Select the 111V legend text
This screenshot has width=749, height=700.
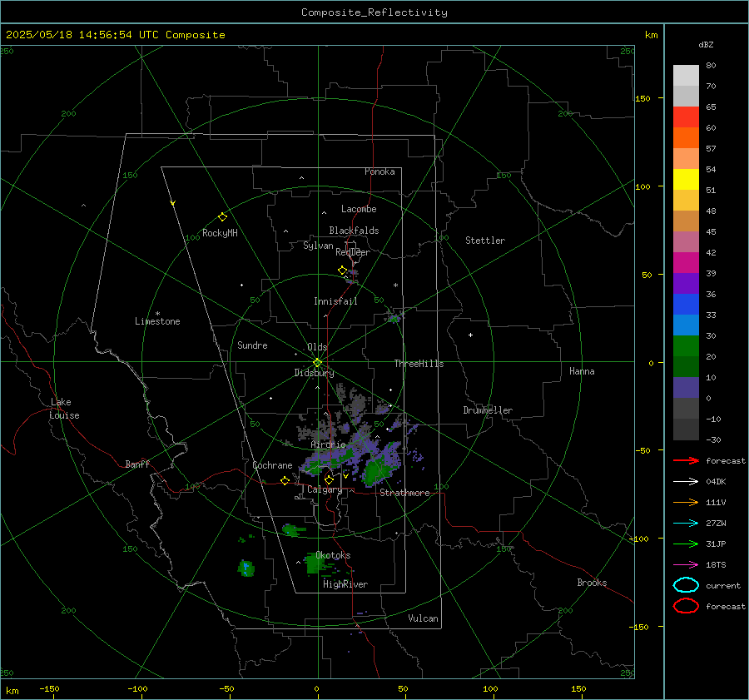pyautogui.click(x=716, y=502)
